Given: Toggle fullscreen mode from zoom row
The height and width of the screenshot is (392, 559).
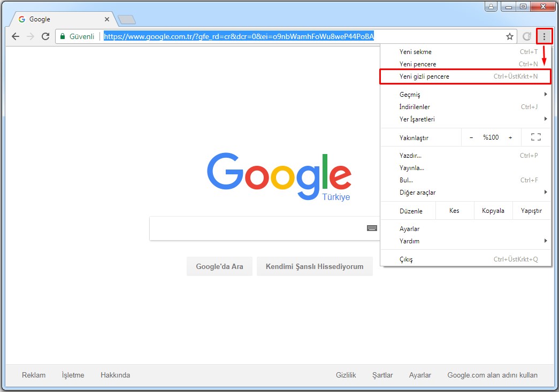Looking at the screenshot, I should 535,137.
